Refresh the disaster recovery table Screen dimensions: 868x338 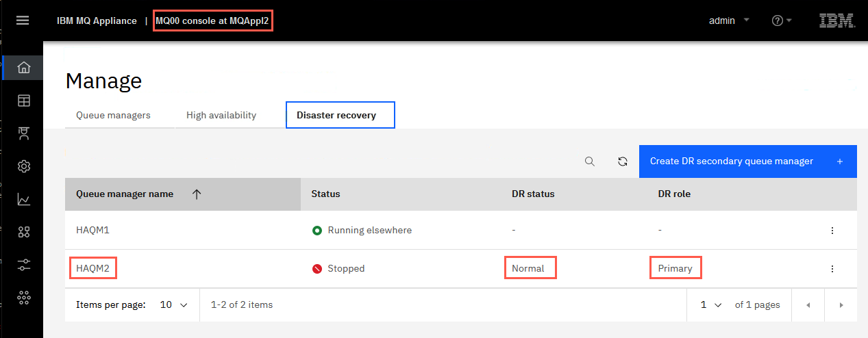click(623, 161)
